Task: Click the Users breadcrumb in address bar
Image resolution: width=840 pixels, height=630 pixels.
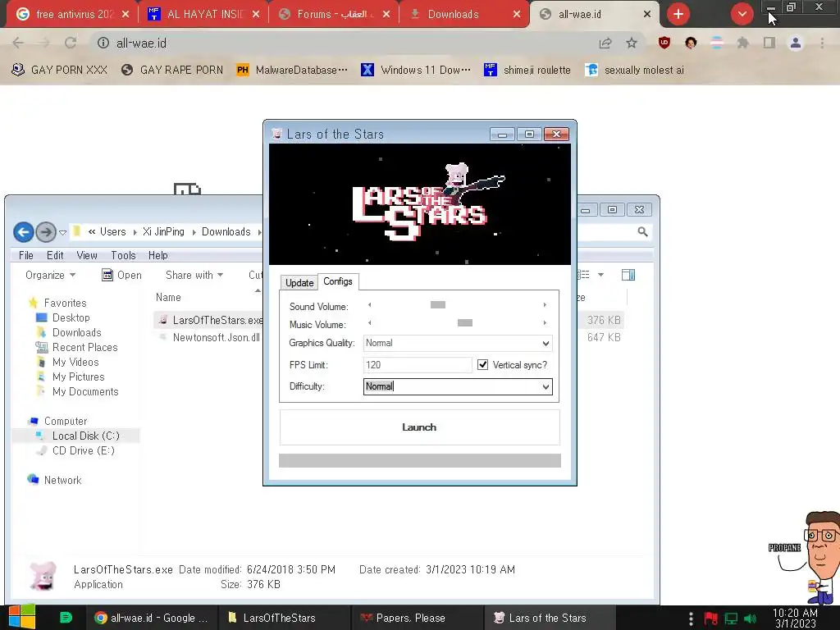Action: (112, 232)
